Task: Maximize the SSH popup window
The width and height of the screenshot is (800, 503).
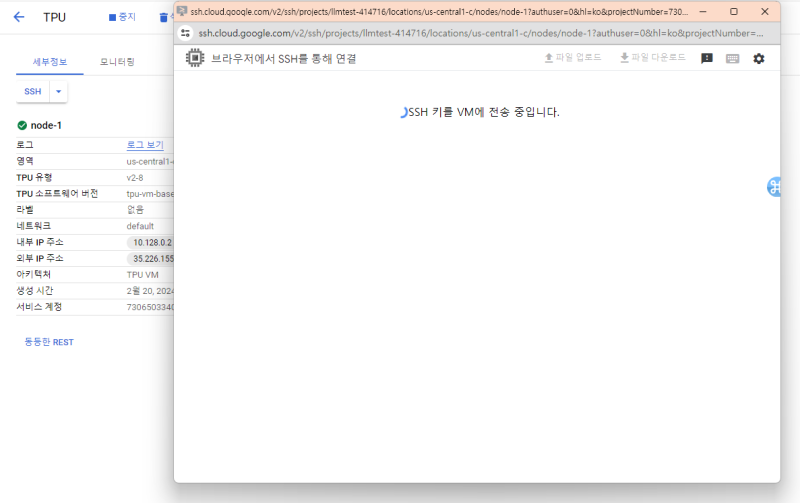Action: click(x=733, y=11)
